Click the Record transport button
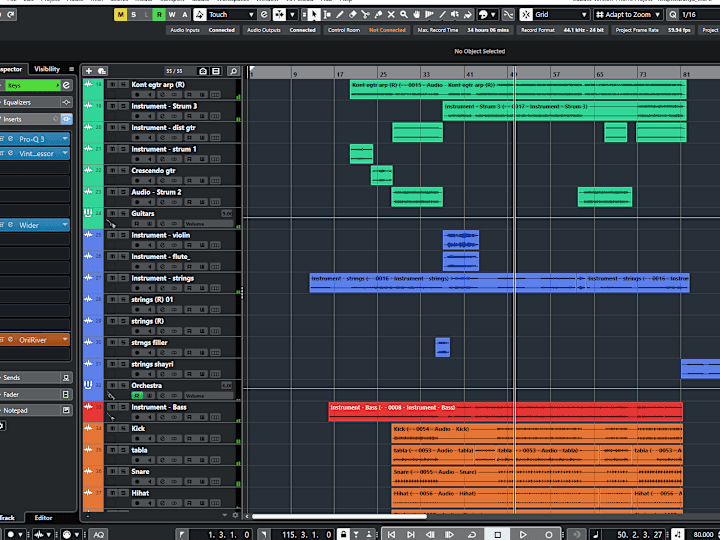The width and height of the screenshot is (720, 540). (x=549, y=534)
